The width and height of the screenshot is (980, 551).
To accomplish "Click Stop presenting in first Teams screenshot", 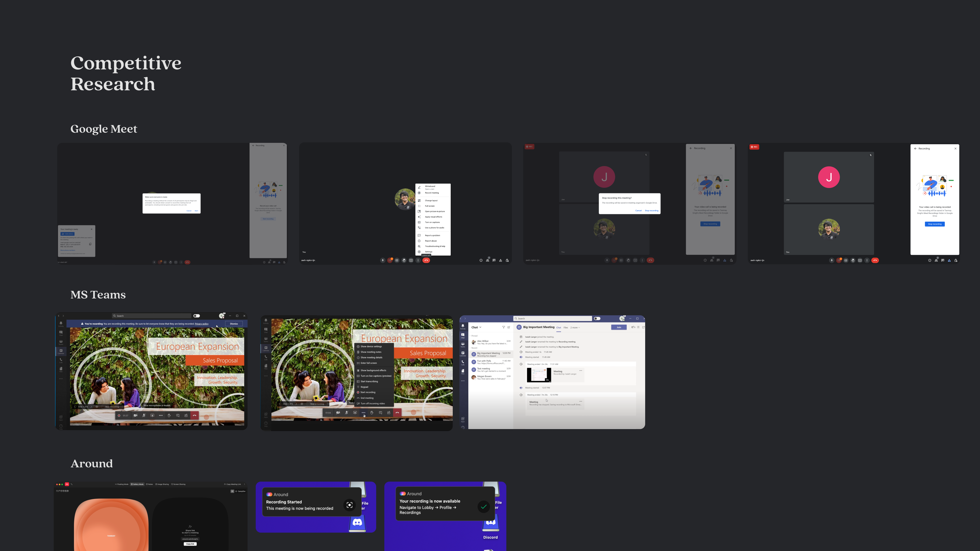I will (112, 407).
